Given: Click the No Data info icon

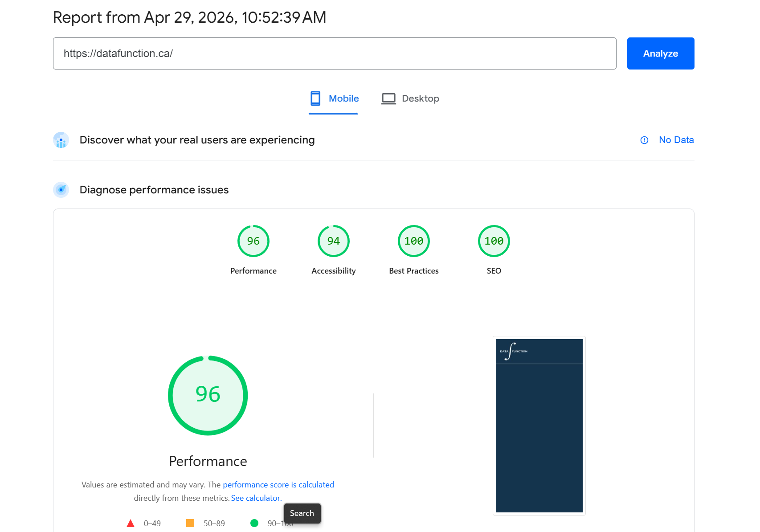Looking at the screenshot, I should (x=644, y=140).
